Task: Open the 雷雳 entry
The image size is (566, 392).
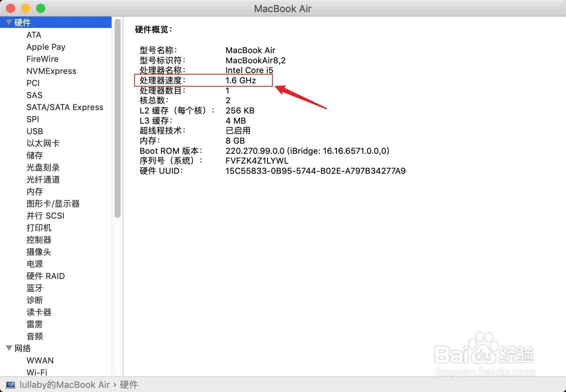Action: pos(35,324)
